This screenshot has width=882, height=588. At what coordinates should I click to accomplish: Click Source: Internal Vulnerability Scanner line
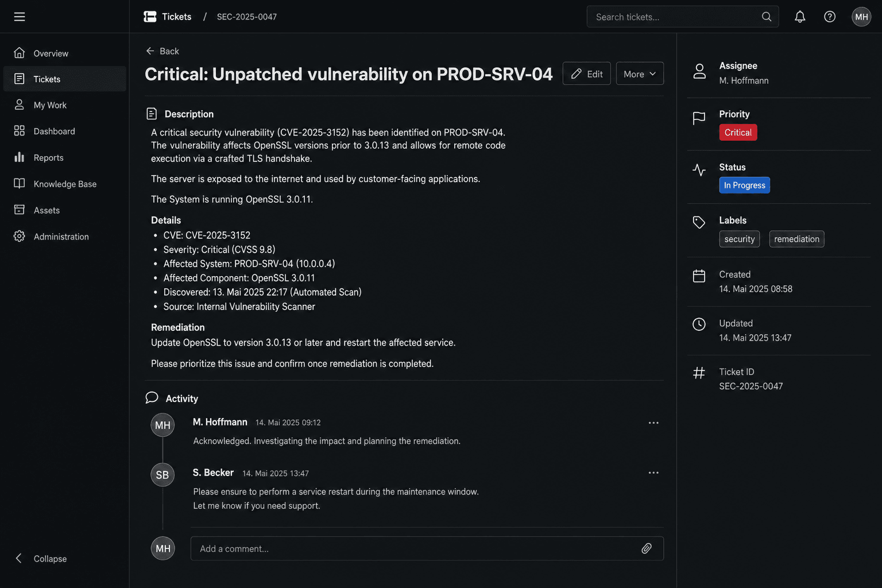click(x=239, y=307)
